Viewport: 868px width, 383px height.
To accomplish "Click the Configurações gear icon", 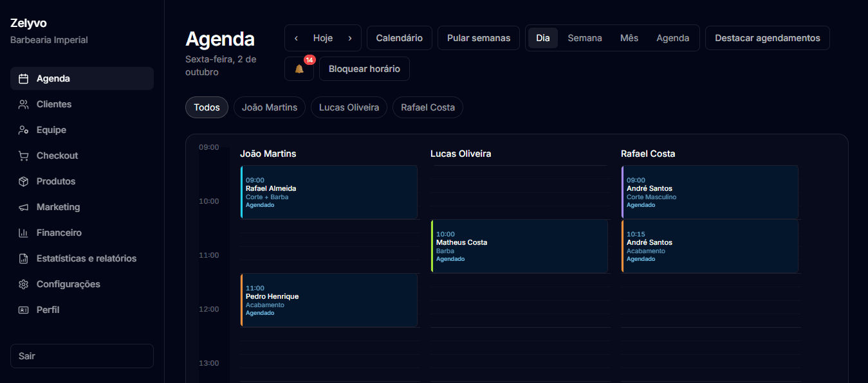I will click(x=23, y=284).
